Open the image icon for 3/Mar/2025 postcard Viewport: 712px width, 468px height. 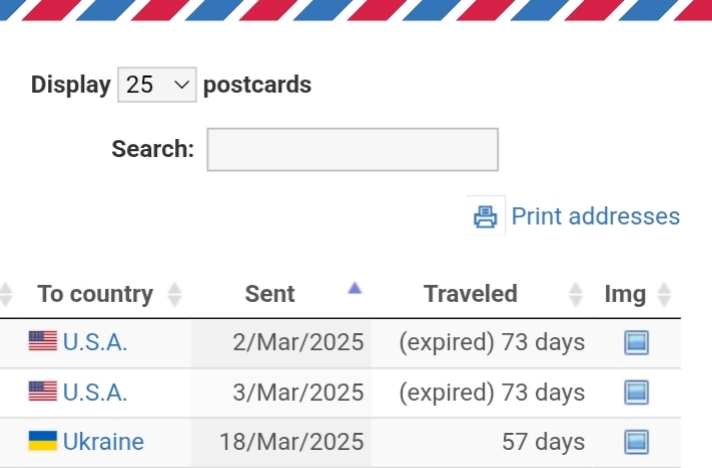pos(637,392)
